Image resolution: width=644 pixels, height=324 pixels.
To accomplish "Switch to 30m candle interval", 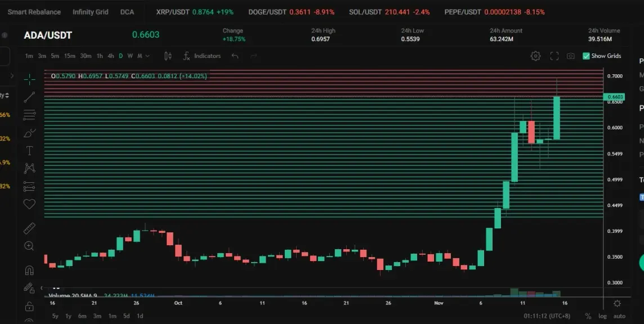I will 86,56.
